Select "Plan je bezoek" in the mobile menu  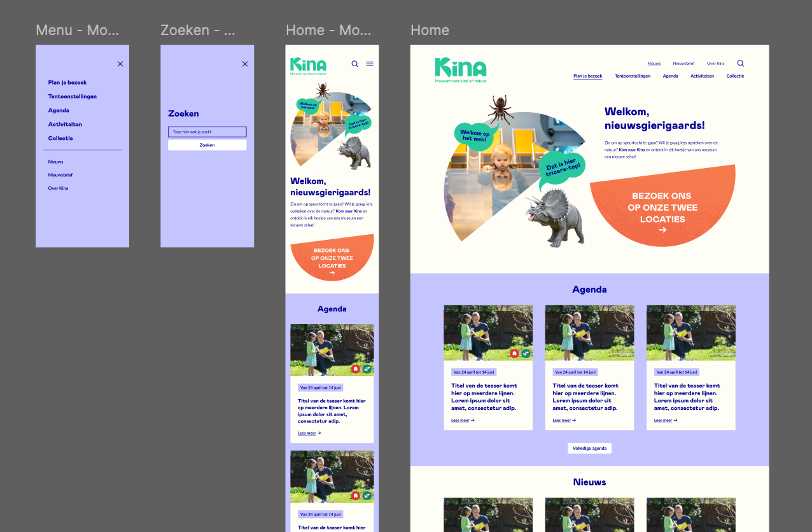(67, 83)
